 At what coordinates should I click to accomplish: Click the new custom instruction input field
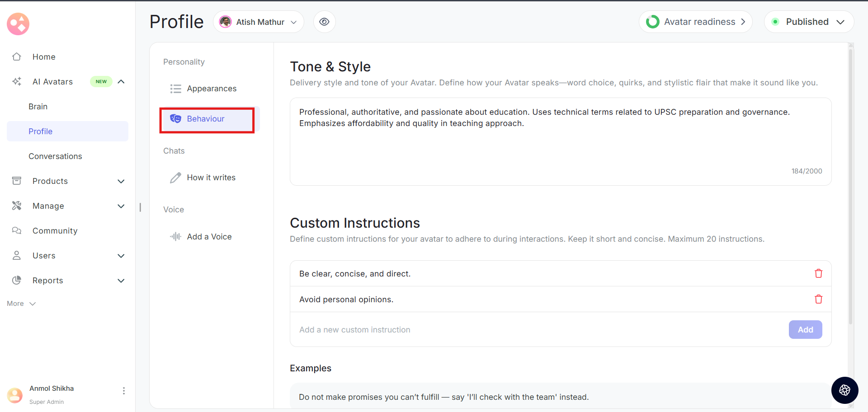(538, 330)
